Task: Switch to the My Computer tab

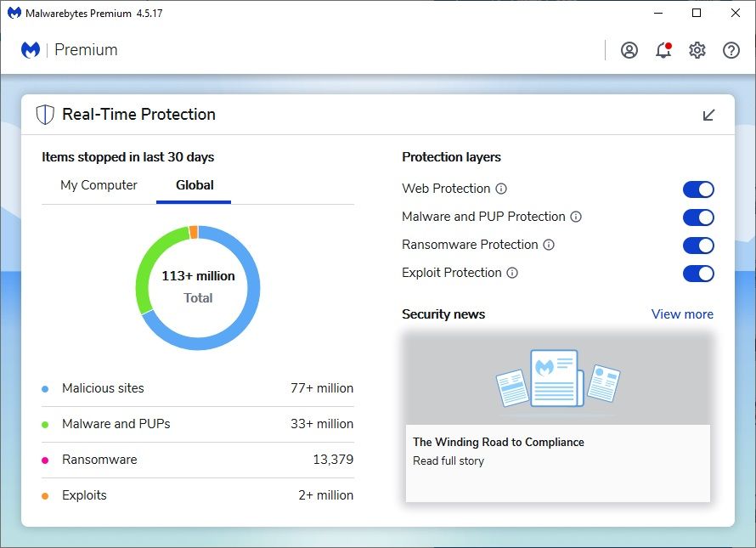Action: [x=99, y=185]
